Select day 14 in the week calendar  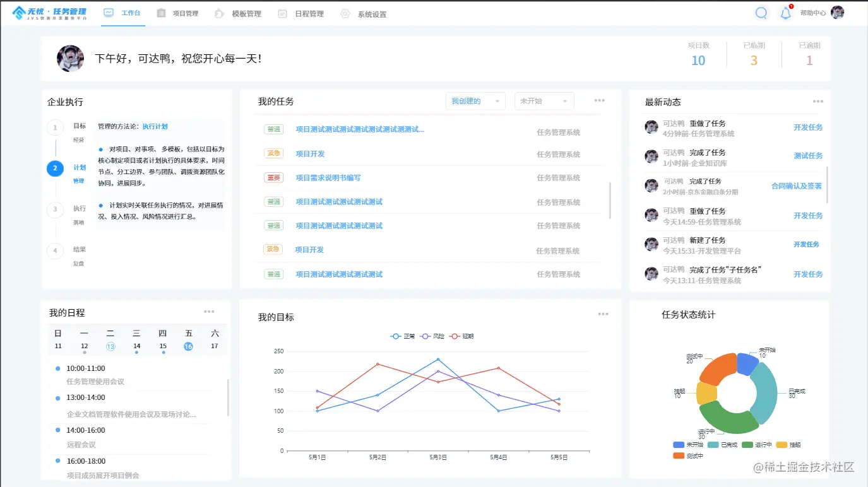(136, 346)
